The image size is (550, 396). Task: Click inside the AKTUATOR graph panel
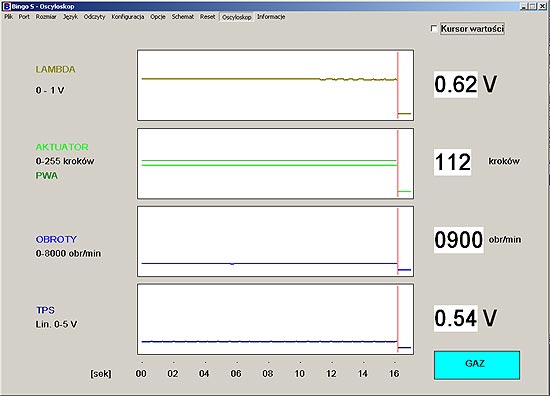(275, 163)
